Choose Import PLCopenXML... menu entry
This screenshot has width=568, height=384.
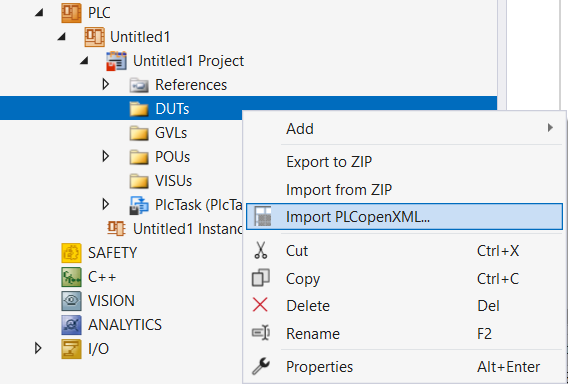pos(404,217)
